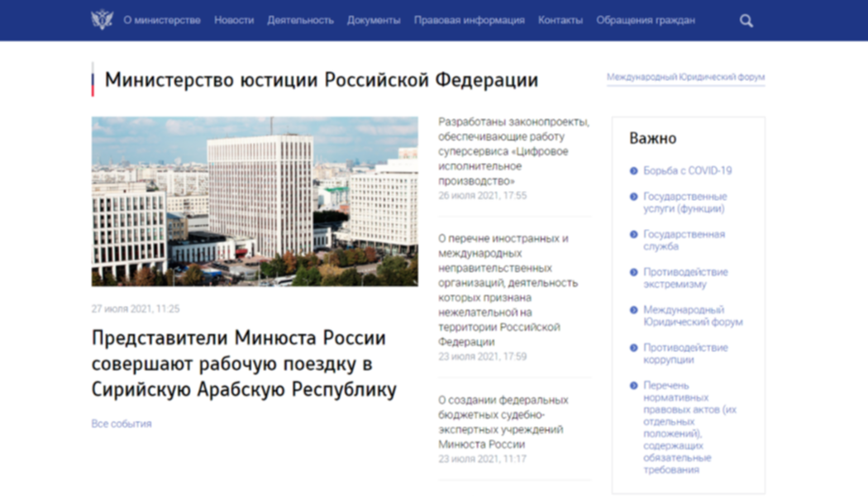
Task: Click the date '27 июля 2021, 11:25'
Action: pos(136,309)
